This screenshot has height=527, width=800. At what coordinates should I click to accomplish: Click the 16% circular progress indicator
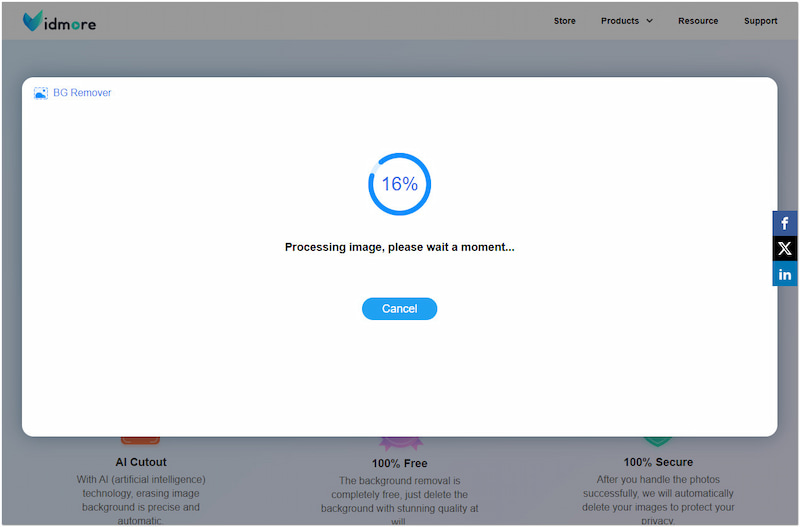click(x=399, y=184)
